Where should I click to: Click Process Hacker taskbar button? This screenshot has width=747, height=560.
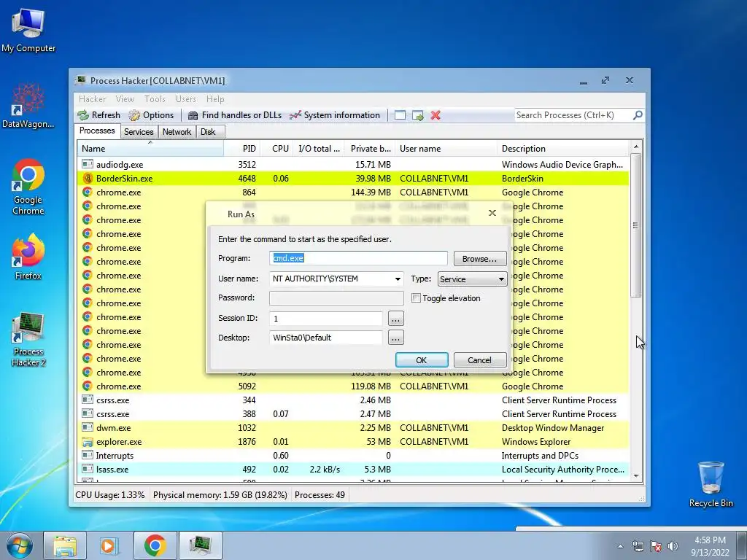pos(200,545)
